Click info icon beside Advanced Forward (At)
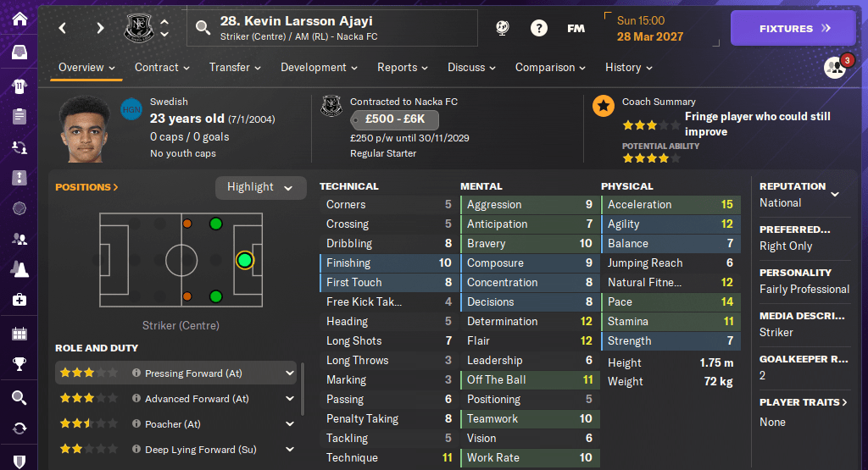Screen dimensions: 868x470 136,399
